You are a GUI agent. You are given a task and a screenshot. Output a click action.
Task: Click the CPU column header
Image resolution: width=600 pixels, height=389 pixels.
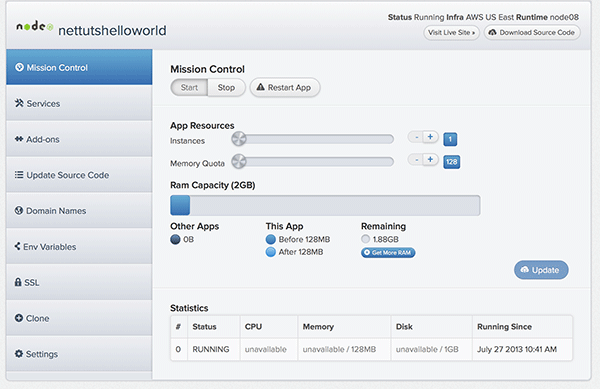(269, 327)
